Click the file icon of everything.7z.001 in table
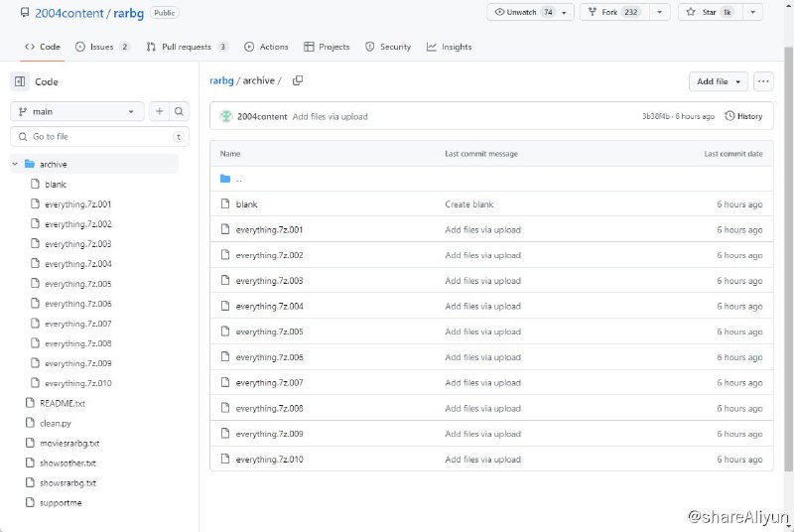Image resolution: width=794 pixels, height=532 pixels. tap(225, 229)
